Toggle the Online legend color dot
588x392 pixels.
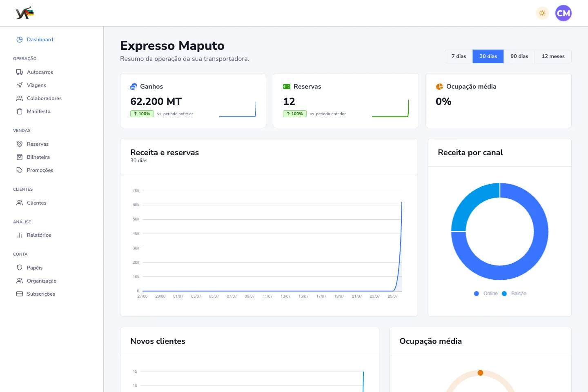[476, 294]
